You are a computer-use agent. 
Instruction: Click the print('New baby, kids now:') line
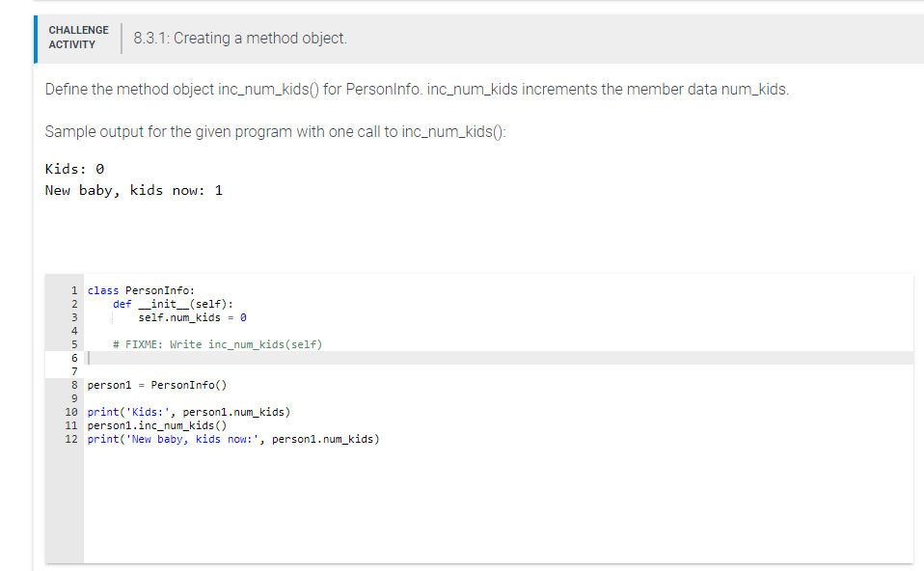click(x=233, y=439)
